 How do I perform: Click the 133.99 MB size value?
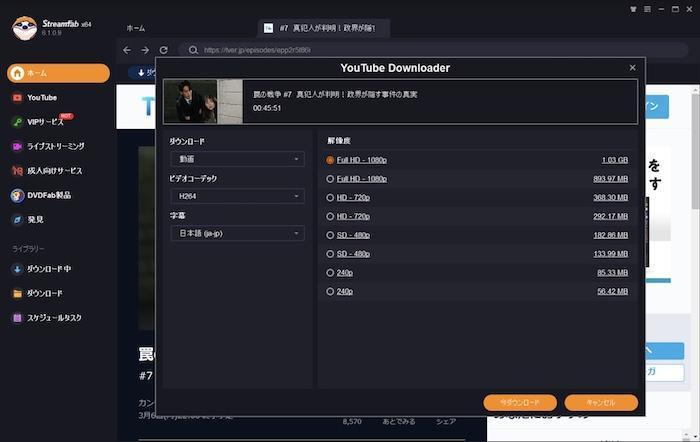click(610, 254)
